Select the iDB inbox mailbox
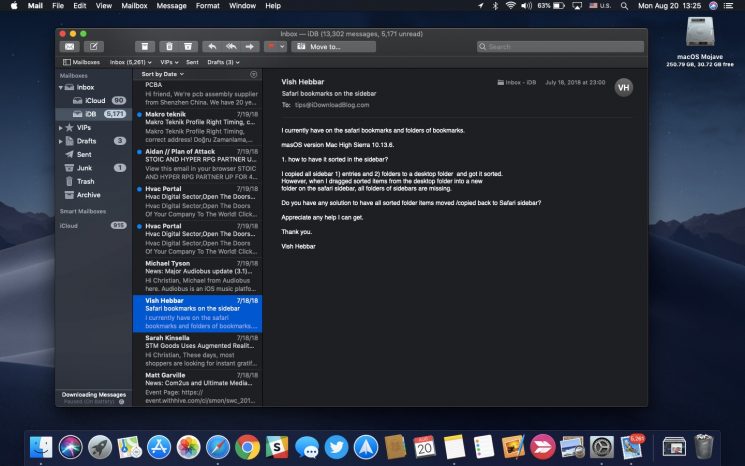The height and width of the screenshot is (466, 745). [94, 114]
